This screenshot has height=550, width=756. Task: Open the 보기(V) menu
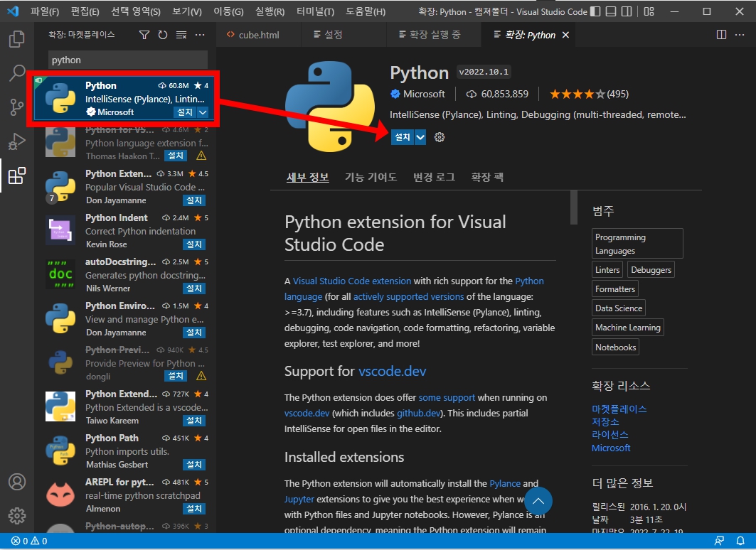(x=187, y=11)
